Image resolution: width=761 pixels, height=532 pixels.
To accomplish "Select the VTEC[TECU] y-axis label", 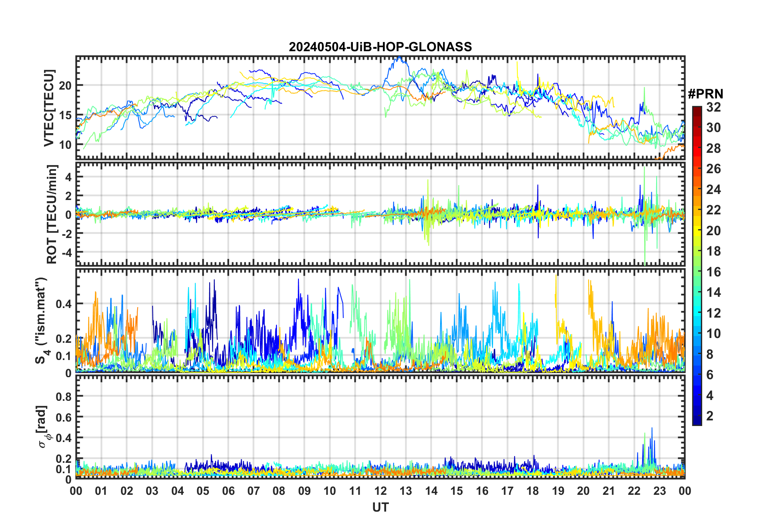I will point(49,108).
